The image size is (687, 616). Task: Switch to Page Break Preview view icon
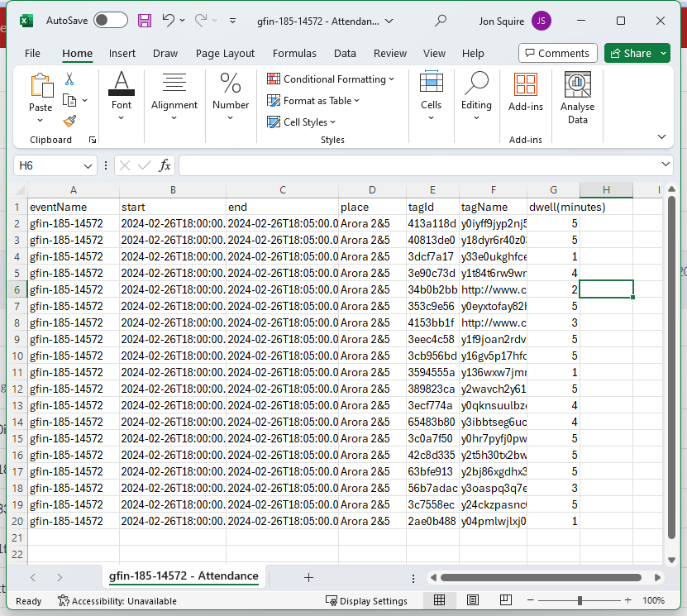[503, 600]
